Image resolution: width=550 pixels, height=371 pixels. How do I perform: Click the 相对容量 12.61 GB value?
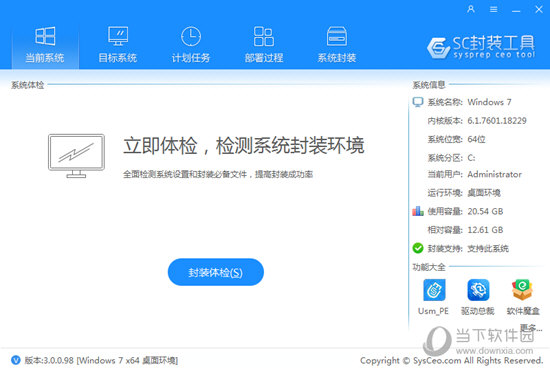[x=485, y=230]
